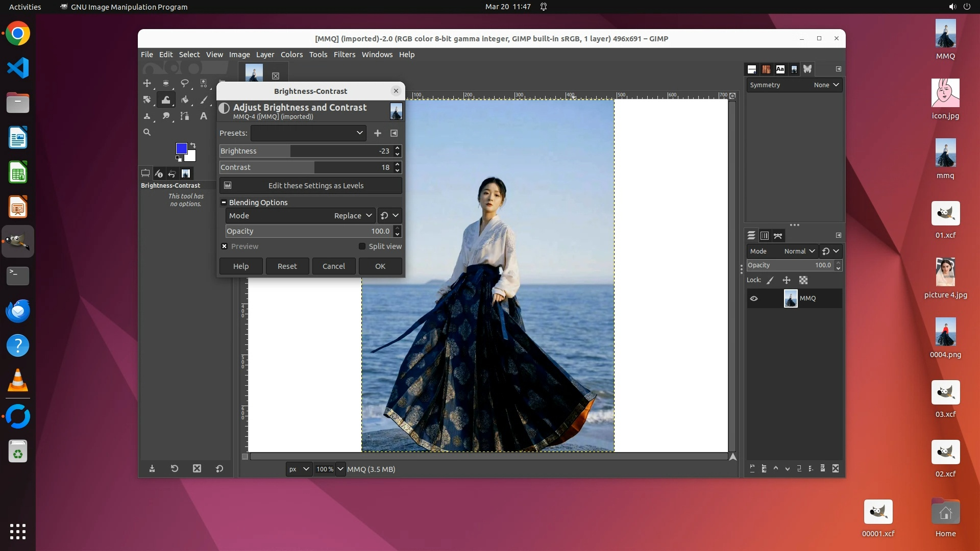Swap foreground and background colors

193,145
